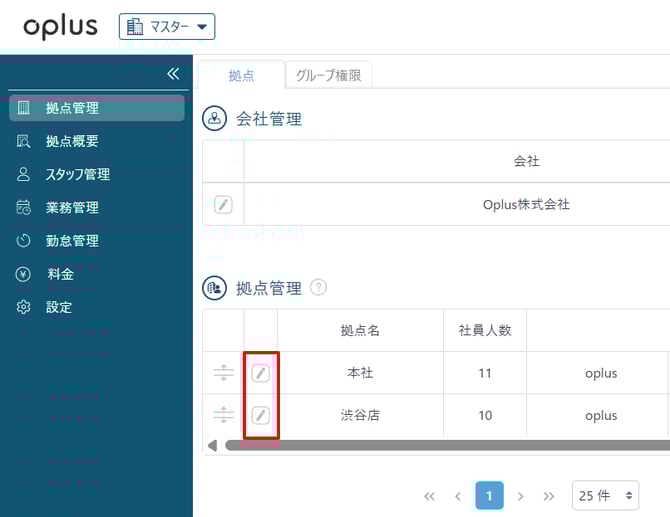Open 拠点概要 in the sidebar
670x517 pixels.
72,141
